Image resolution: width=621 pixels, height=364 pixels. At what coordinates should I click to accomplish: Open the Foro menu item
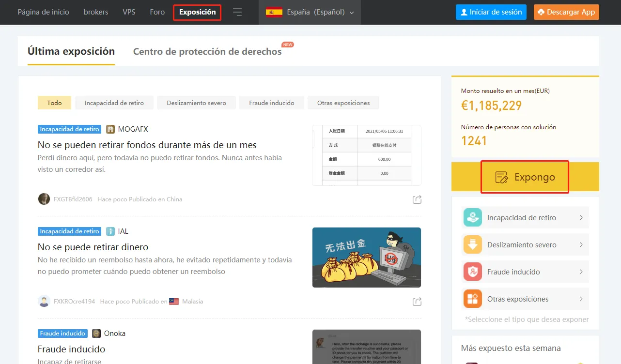(157, 12)
